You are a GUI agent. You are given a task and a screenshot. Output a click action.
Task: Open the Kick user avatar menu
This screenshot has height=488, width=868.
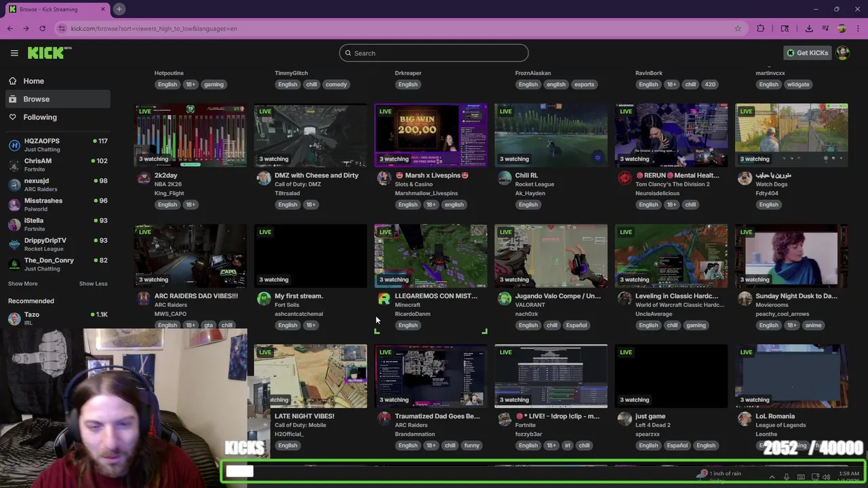click(843, 53)
